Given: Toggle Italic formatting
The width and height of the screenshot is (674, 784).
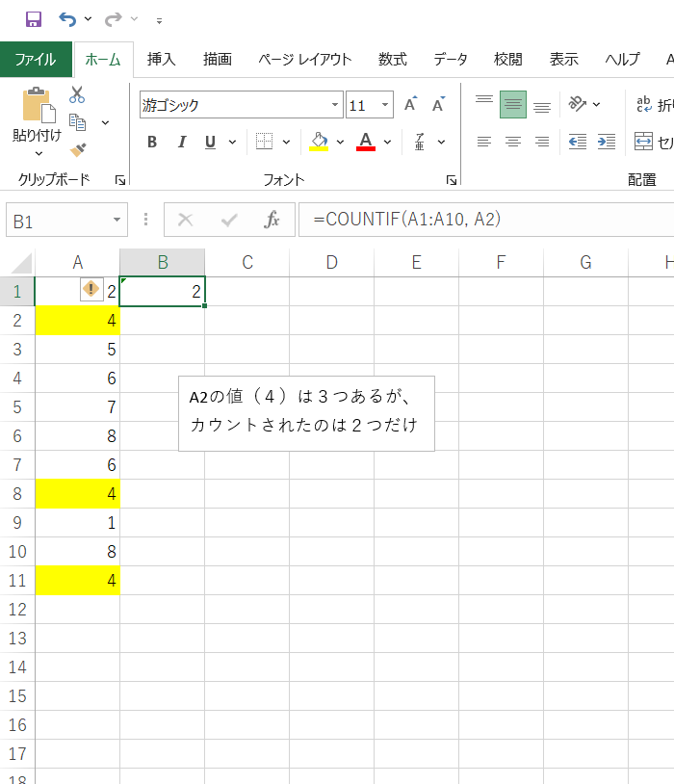Looking at the screenshot, I should tap(181, 143).
